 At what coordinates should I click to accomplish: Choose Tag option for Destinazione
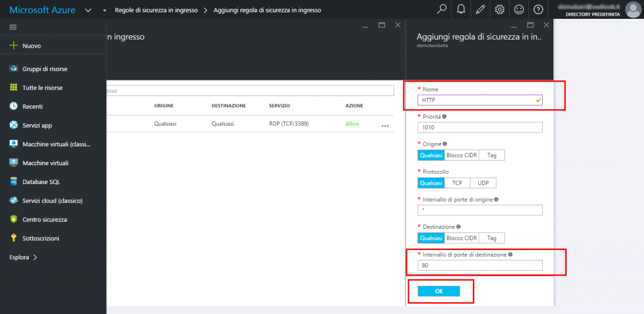492,239
